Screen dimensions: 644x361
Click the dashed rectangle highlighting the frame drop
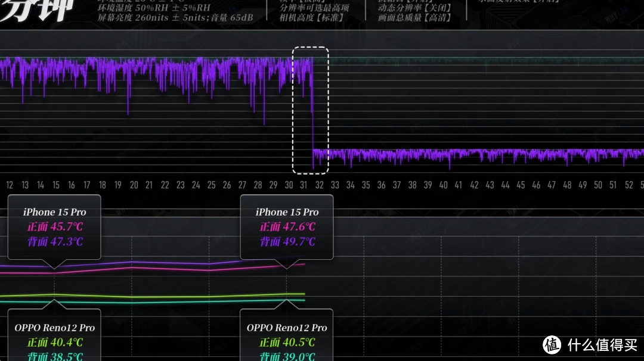point(310,110)
